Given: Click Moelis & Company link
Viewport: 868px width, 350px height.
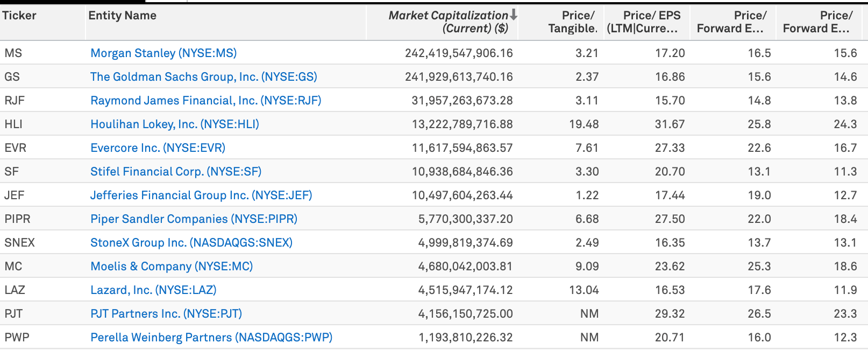Looking at the screenshot, I should click(171, 267).
